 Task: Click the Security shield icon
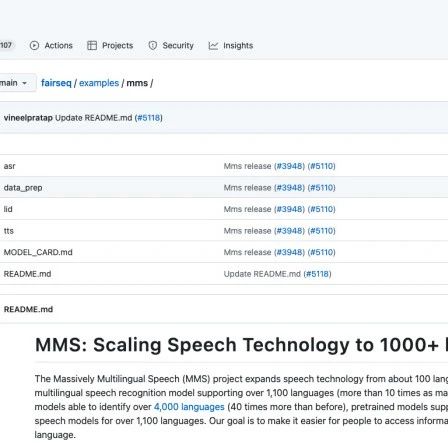click(x=153, y=45)
